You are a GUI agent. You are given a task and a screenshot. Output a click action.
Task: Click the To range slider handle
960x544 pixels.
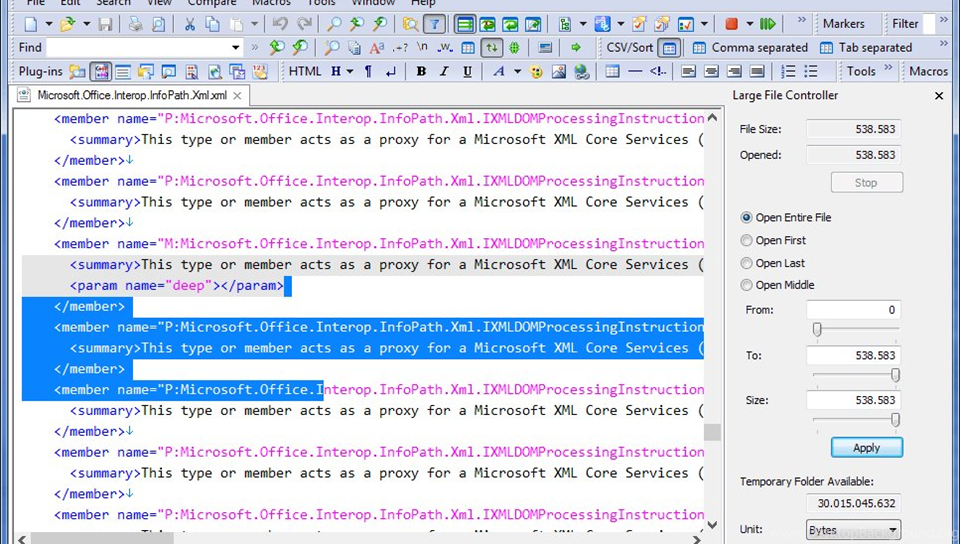(x=895, y=375)
